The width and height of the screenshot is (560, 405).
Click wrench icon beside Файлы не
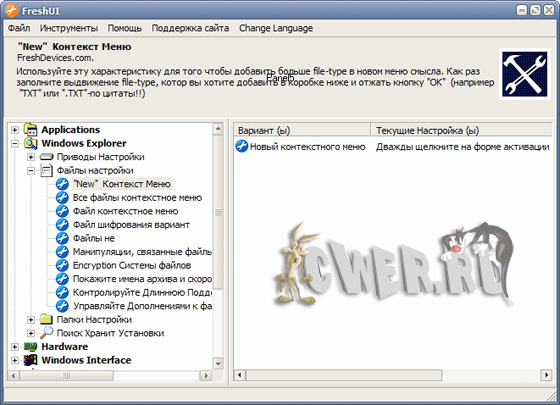tap(62, 238)
